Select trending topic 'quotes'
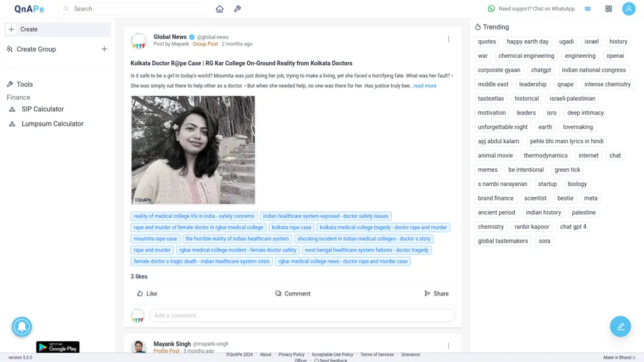The image size is (644, 362). [x=487, y=41]
